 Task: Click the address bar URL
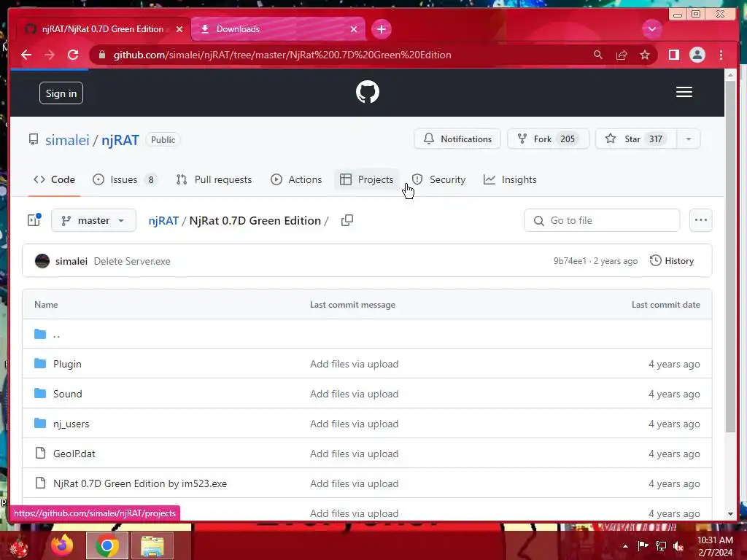(282, 55)
